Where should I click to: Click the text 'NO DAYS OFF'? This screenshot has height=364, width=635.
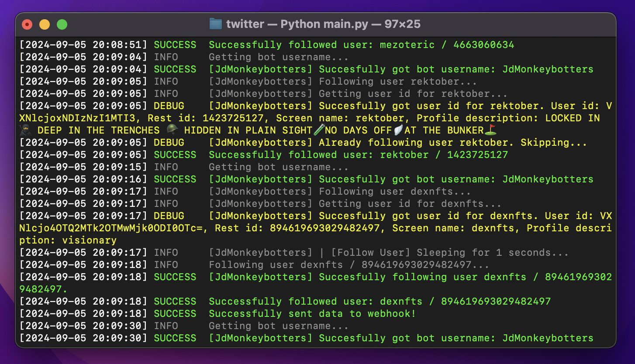359,130
